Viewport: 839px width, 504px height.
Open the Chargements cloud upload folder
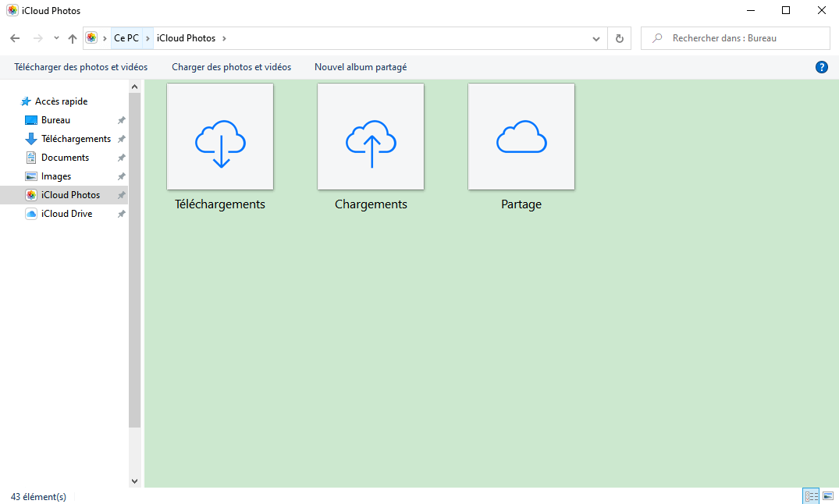click(x=371, y=137)
